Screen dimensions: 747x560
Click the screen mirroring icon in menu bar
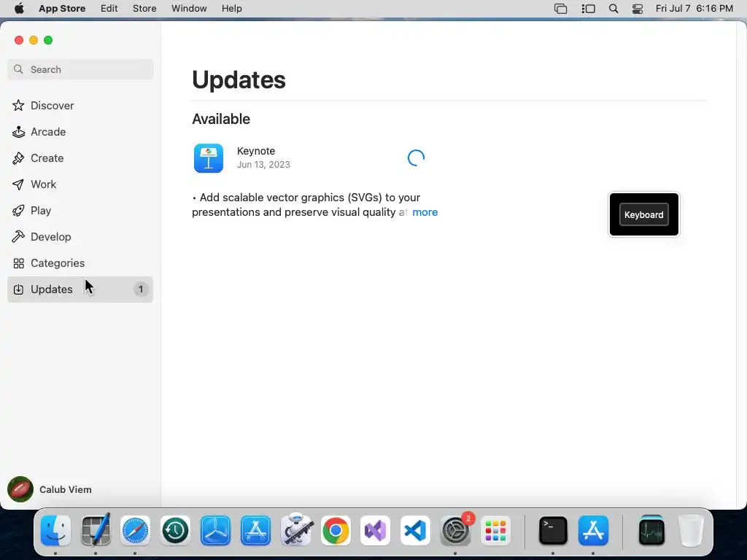coord(561,9)
